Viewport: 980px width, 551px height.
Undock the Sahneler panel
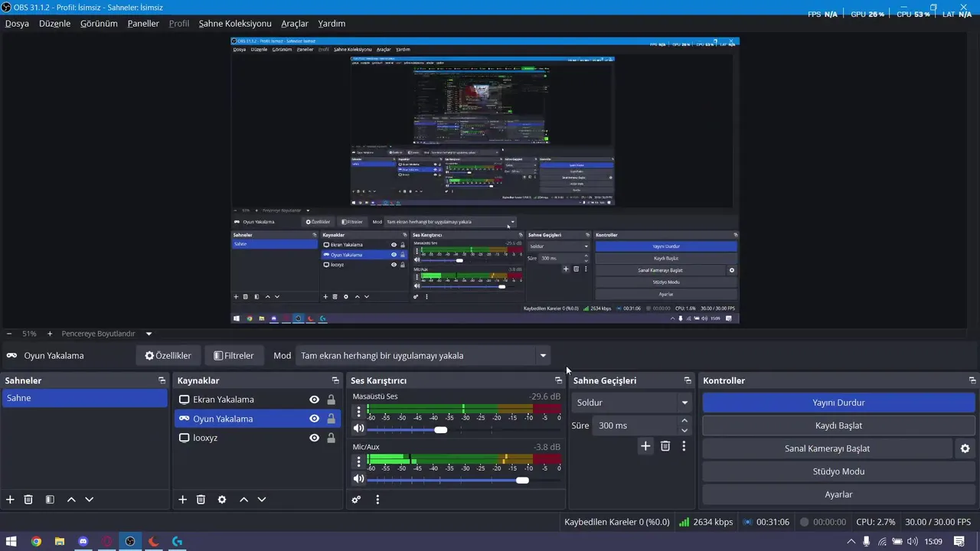point(162,380)
